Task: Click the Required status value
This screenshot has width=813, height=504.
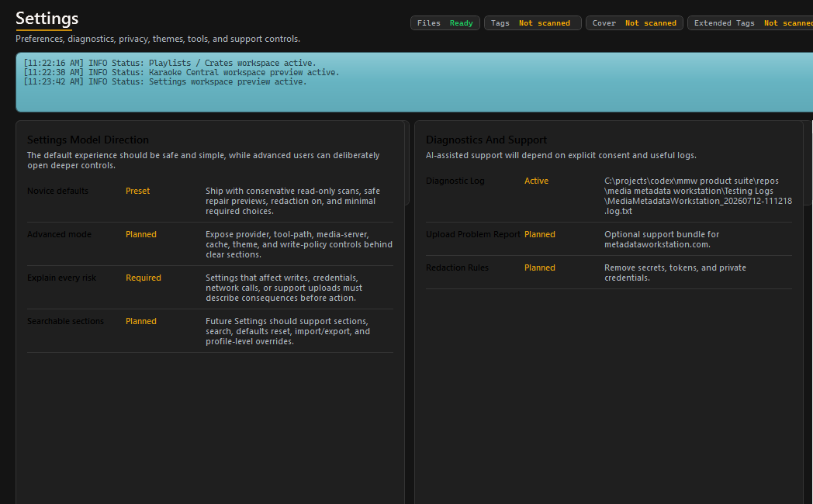Action: pos(143,278)
